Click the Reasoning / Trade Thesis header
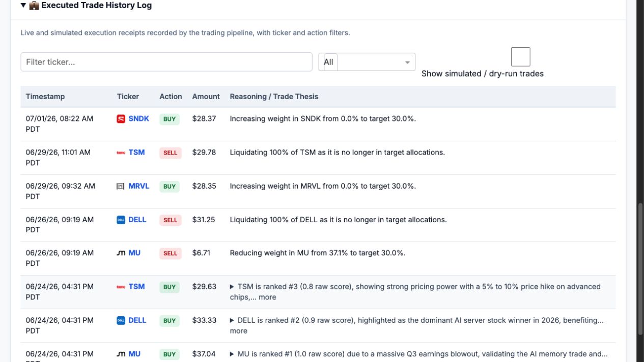 coord(274,97)
